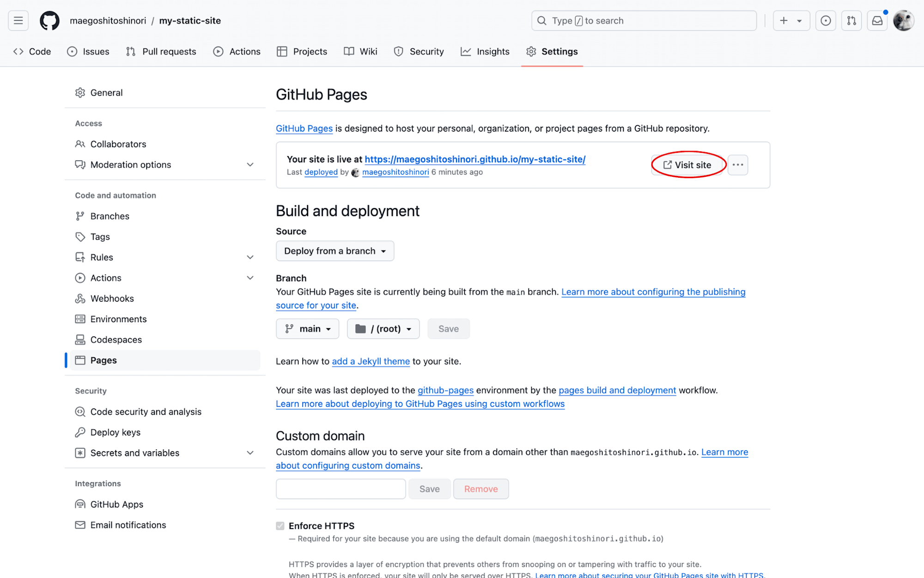Open custom workflows deployment learn more link
The width and height of the screenshot is (924, 578).
[x=420, y=404]
